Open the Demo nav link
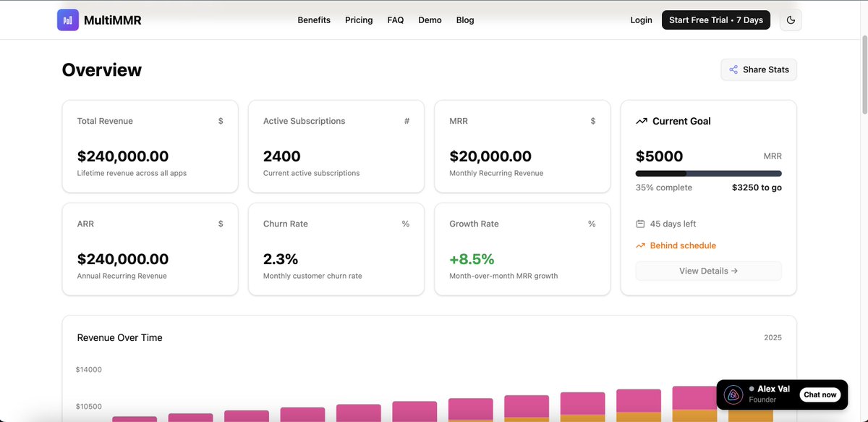 tap(430, 20)
